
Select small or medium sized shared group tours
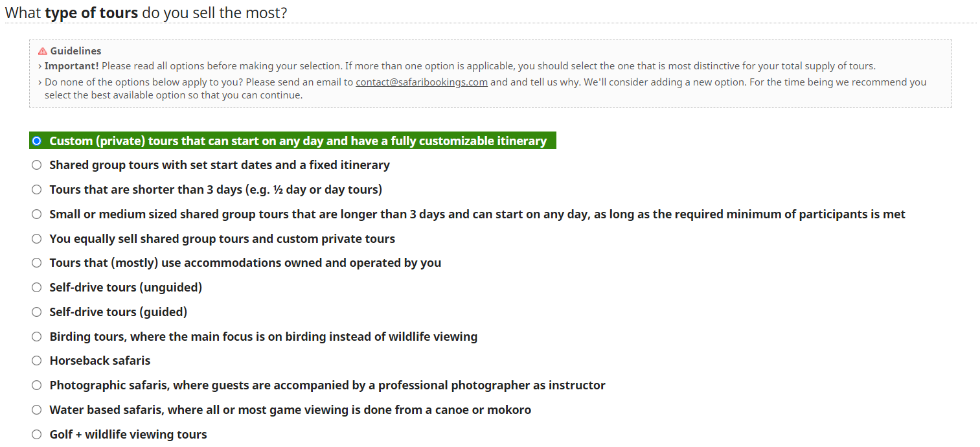pos(37,214)
